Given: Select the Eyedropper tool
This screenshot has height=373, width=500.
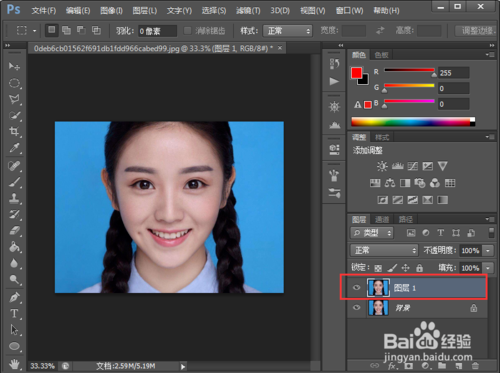Looking at the screenshot, I should (x=14, y=148).
